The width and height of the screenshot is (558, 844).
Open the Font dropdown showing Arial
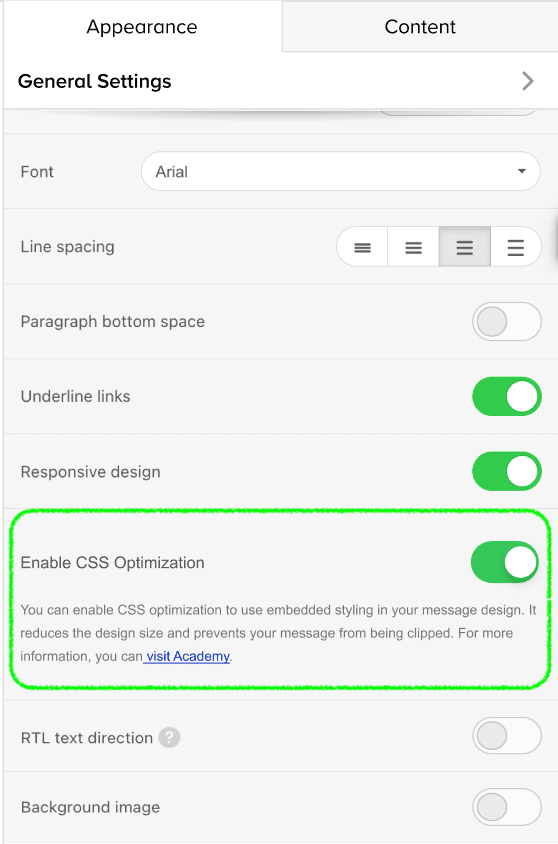[x=341, y=171]
